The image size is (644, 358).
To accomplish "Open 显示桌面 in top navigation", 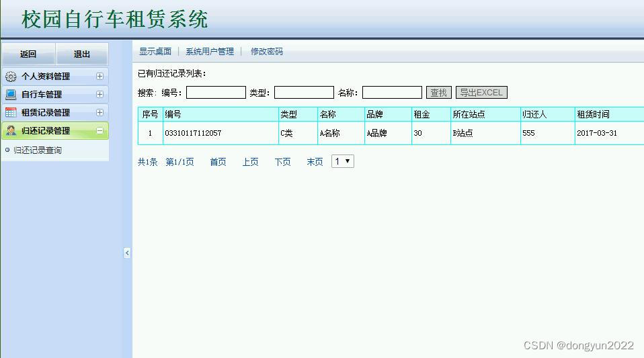I will (x=155, y=51).
